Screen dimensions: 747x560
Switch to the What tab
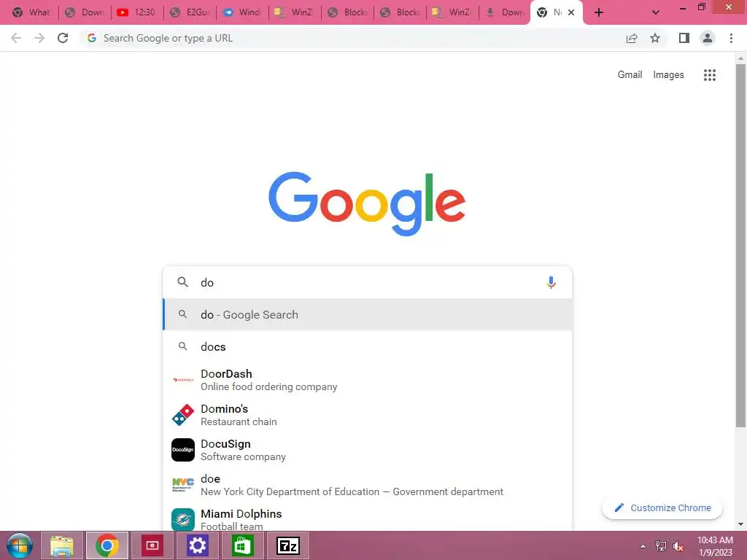point(31,12)
